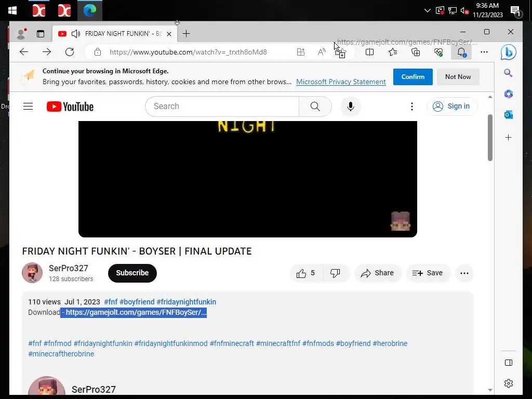Screen dimensions: 532x399
Task: Open the notification center icon
Action: click(x=516, y=11)
